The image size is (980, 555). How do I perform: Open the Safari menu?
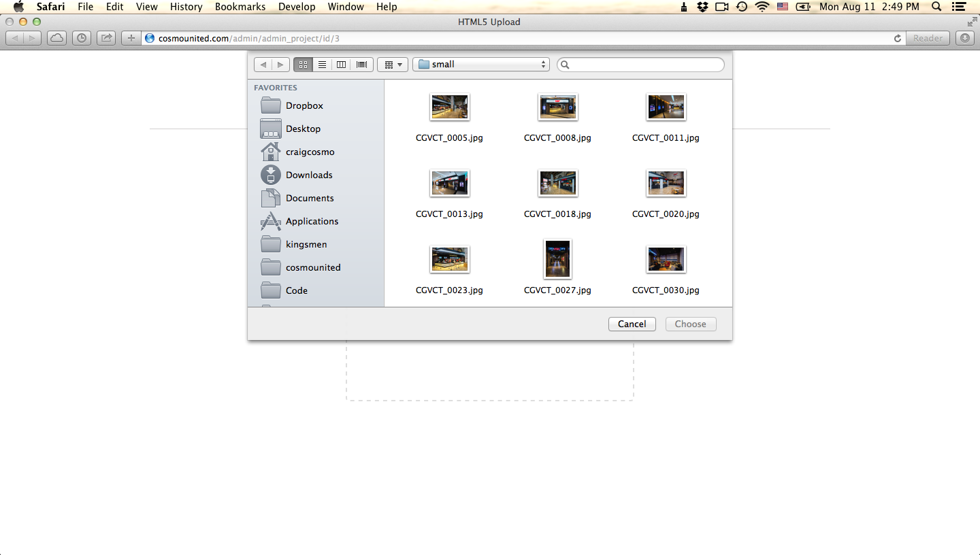coord(51,7)
